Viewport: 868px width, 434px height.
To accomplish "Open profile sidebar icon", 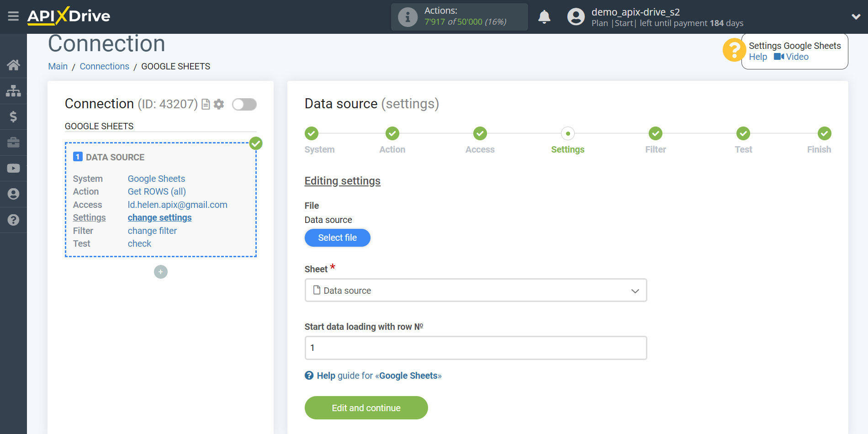I will (x=13, y=194).
